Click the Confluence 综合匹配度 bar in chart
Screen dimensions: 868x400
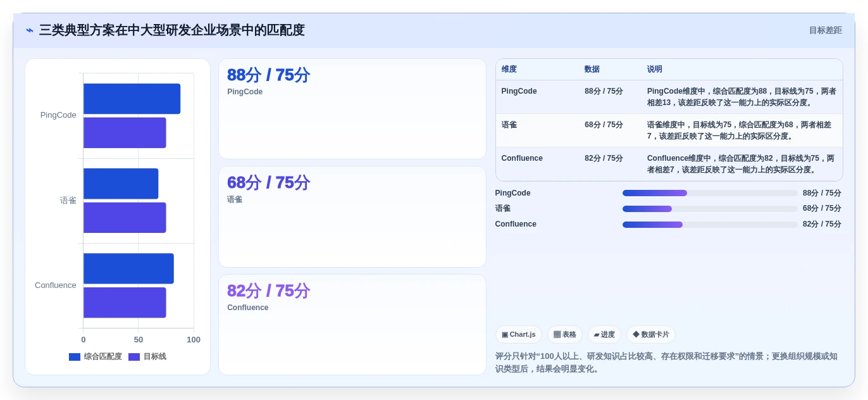coord(128,268)
